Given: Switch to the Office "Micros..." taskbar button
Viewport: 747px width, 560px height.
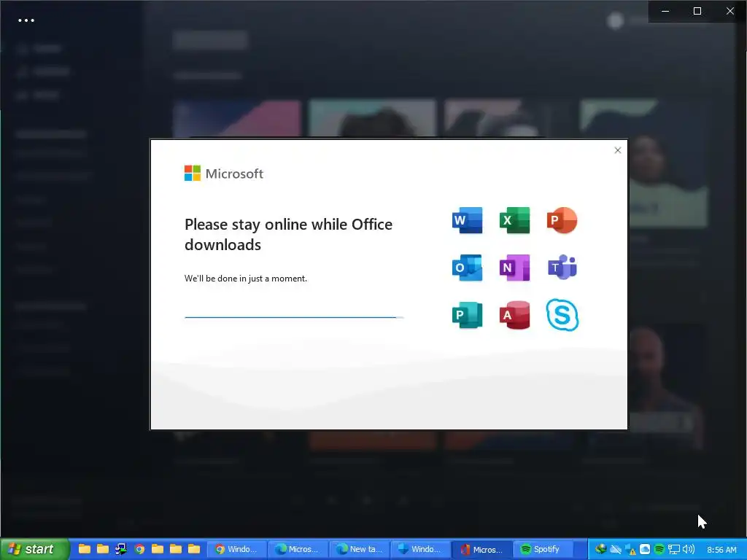Looking at the screenshot, I should coord(481,549).
